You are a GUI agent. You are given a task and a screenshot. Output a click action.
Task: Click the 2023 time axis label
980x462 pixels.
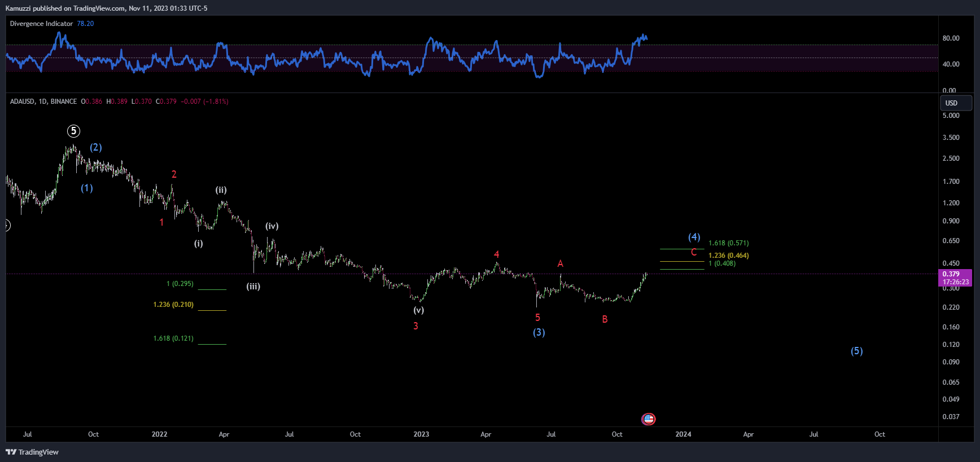pos(421,434)
